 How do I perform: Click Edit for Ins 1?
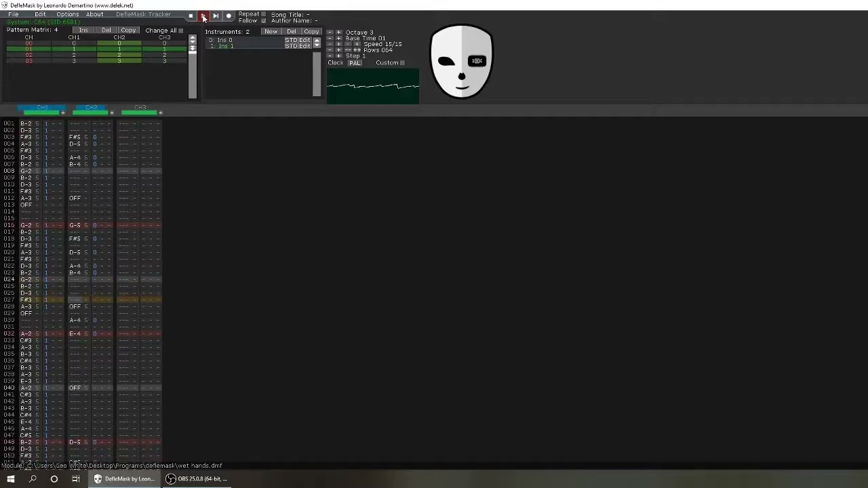click(304, 46)
